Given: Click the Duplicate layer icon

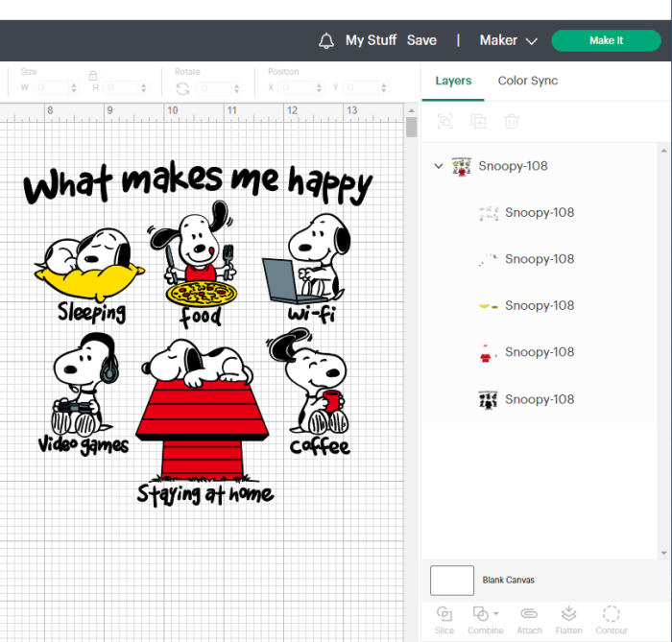Looking at the screenshot, I should pos(478,122).
